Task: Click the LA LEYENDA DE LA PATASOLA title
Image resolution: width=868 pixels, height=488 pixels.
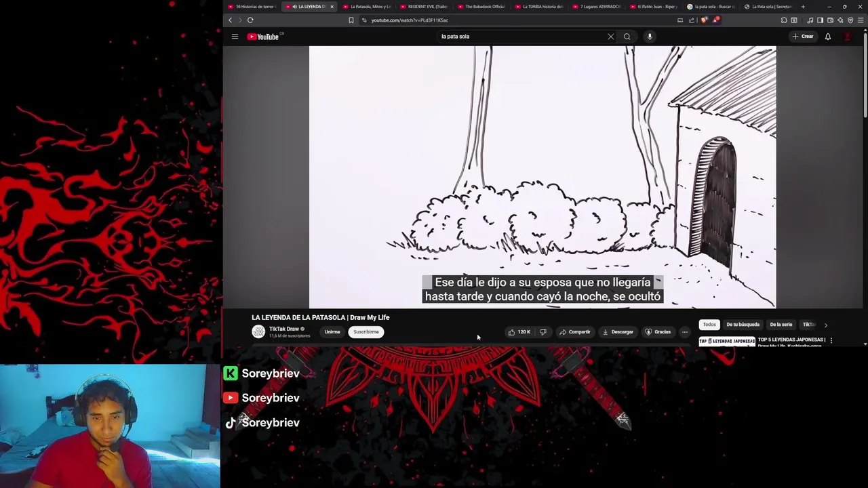Action: 320,317
